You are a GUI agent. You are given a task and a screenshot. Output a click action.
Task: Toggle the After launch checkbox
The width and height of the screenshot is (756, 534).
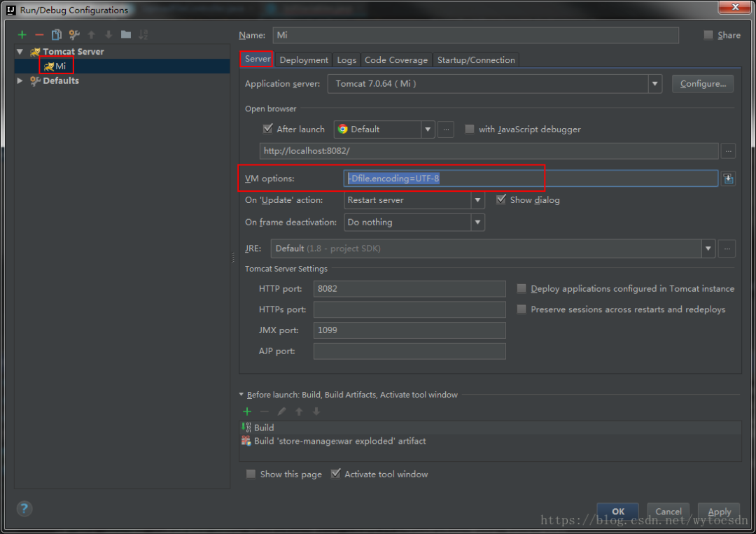[268, 129]
